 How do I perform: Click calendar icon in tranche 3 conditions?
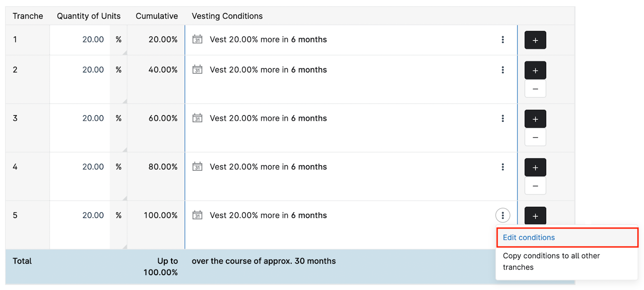[197, 118]
